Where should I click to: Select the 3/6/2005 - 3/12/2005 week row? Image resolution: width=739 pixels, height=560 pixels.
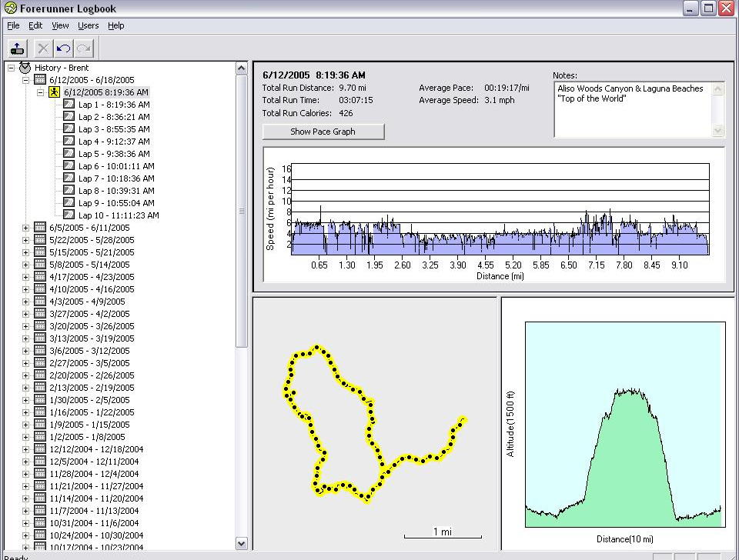[x=89, y=351]
